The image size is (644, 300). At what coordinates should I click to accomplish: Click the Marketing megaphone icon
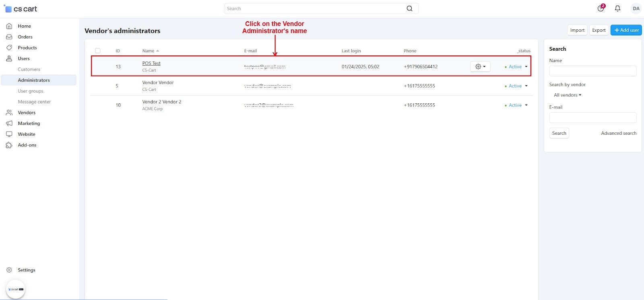coord(9,123)
